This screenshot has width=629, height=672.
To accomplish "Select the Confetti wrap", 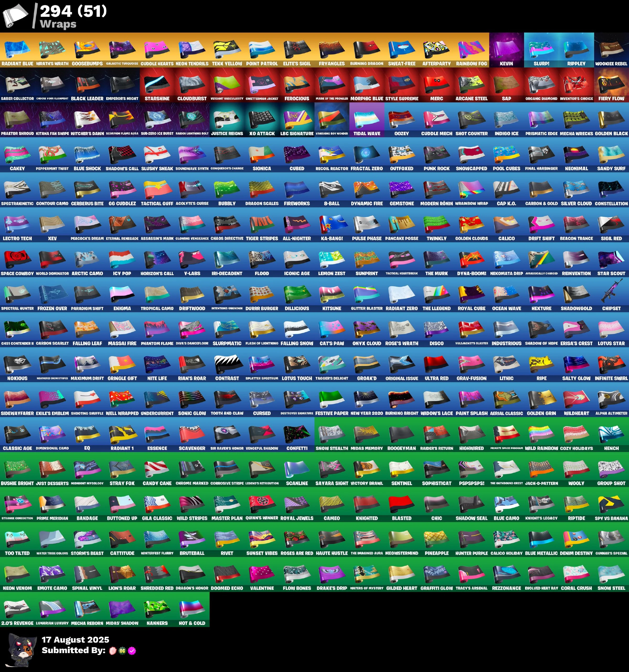I will tap(297, 434).
